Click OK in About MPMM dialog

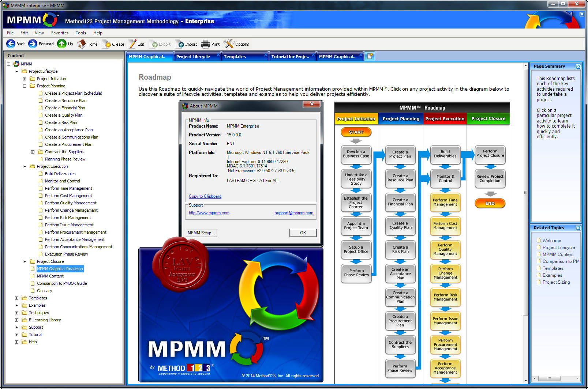point(303,233)
